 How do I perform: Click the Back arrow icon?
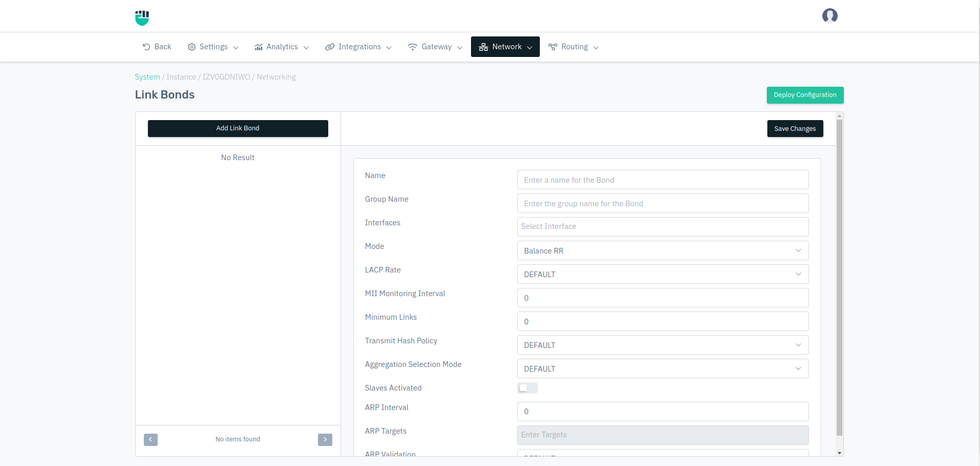coord(146,47)
